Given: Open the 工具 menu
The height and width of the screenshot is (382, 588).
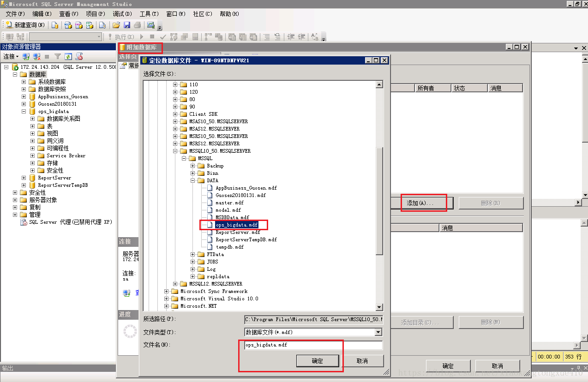Looking at the screenshot, I should (x=149, y=14).
